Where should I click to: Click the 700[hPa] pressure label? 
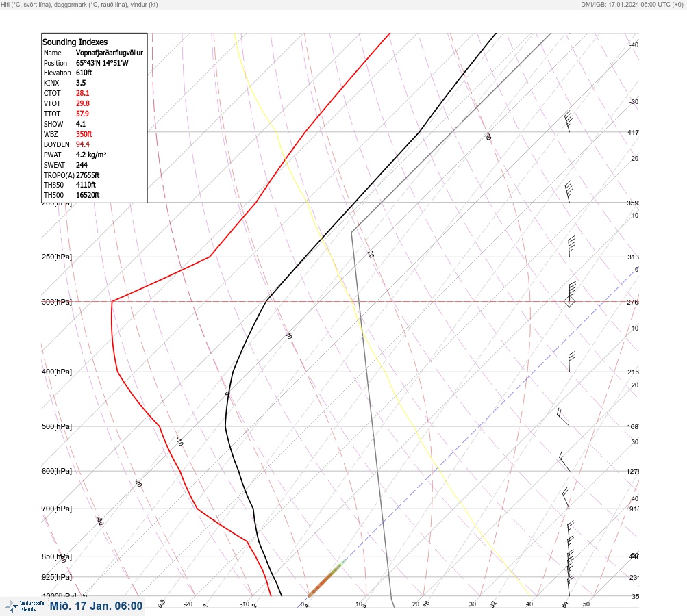pos(57,509)
